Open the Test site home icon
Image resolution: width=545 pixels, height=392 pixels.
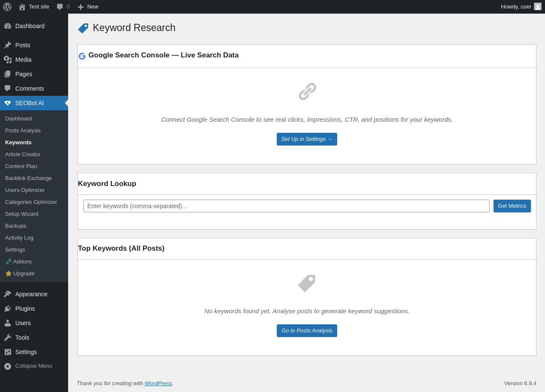[x=22, y=7]
